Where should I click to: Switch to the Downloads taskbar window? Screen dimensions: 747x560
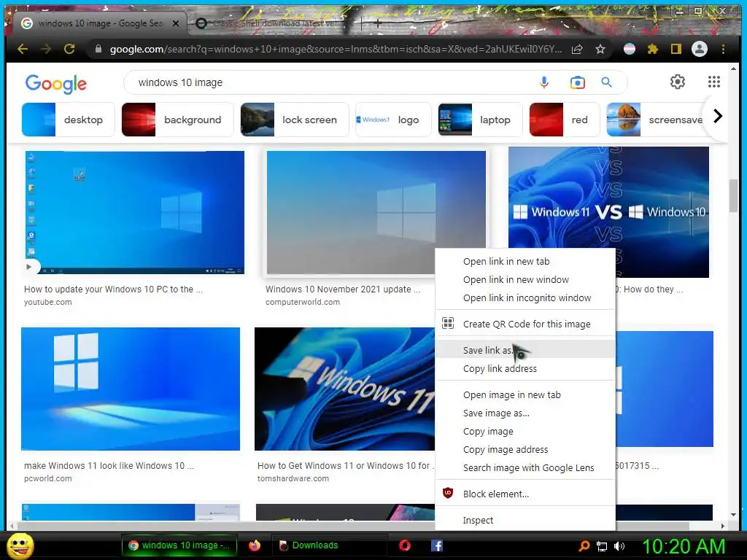[x=329, y=545]
